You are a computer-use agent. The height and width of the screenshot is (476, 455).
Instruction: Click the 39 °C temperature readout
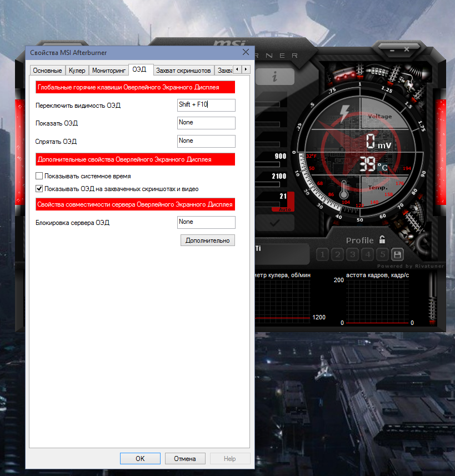click(373, 164)
